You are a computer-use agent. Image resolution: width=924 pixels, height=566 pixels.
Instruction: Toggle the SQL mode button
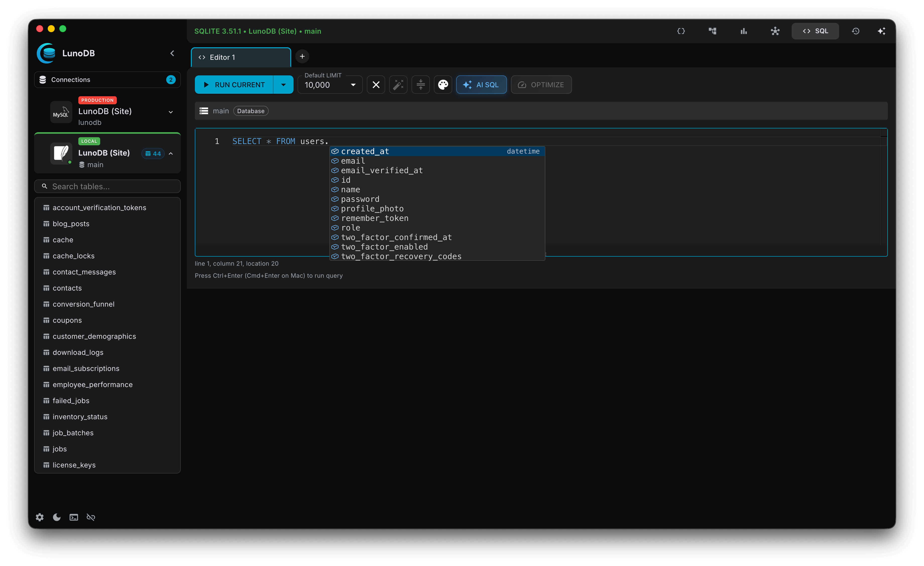pyautogui.click(x=815, y=31)
